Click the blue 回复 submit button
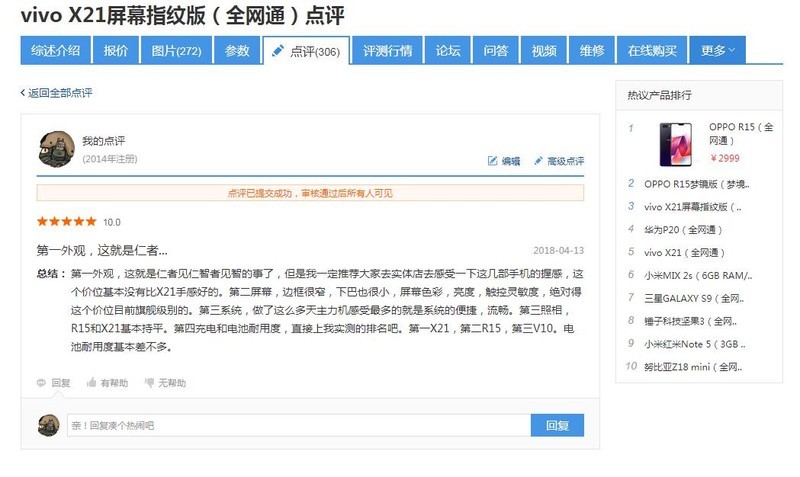Screen dimensions: 800x477 (557, 425)
